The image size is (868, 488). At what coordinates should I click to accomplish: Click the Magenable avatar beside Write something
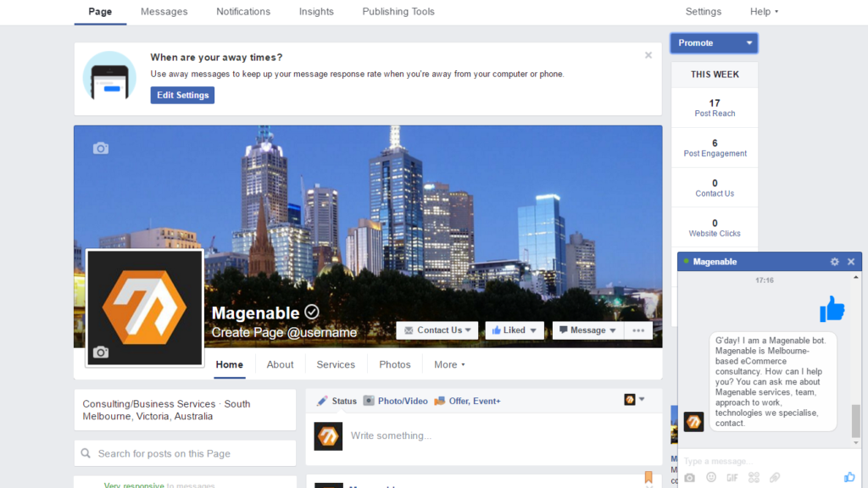tap(328, 436)
